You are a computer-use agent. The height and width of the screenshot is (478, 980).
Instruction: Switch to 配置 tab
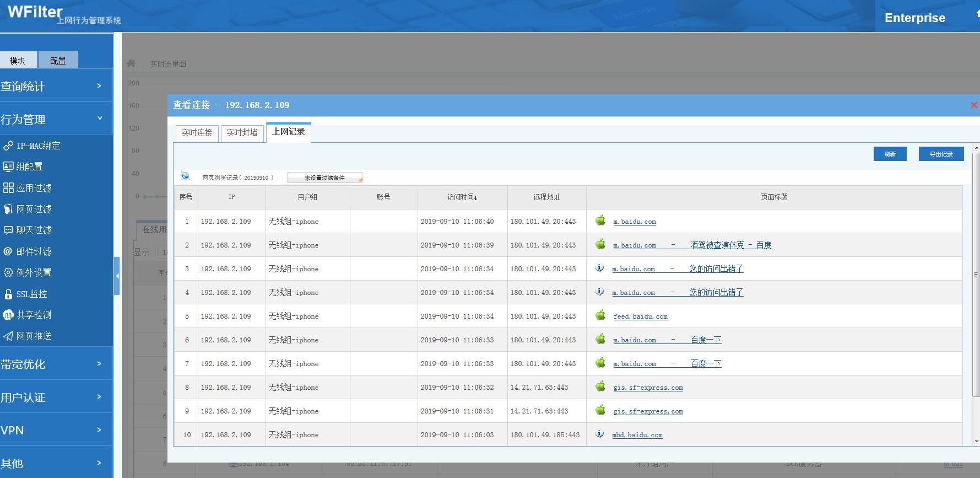point(58,60)
